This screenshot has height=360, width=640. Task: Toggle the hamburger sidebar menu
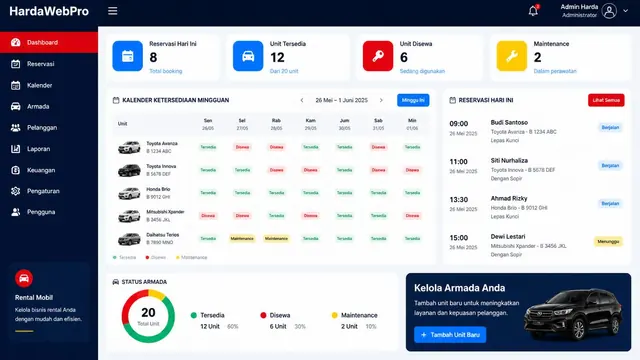point(113,11)
